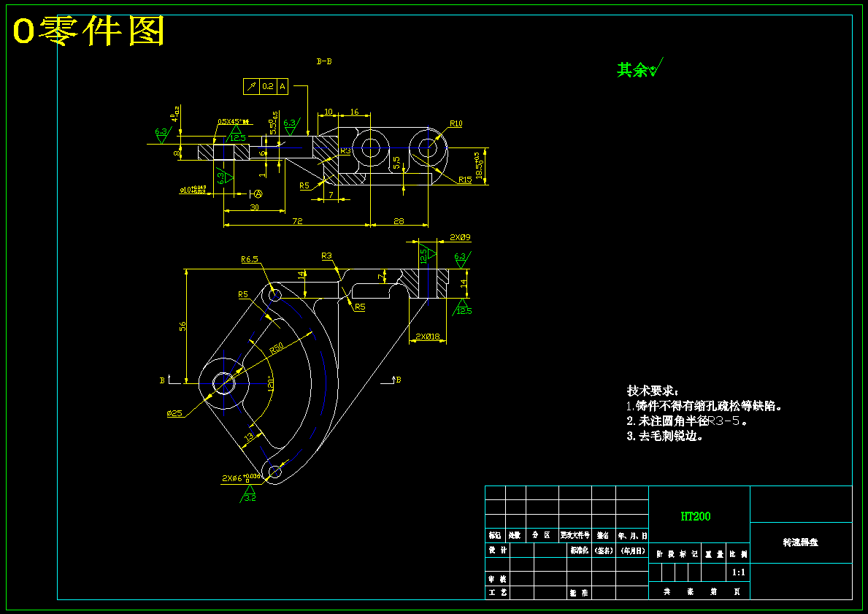
Task: Select the '2XØ6' hole callout
Action: point(241,477)
